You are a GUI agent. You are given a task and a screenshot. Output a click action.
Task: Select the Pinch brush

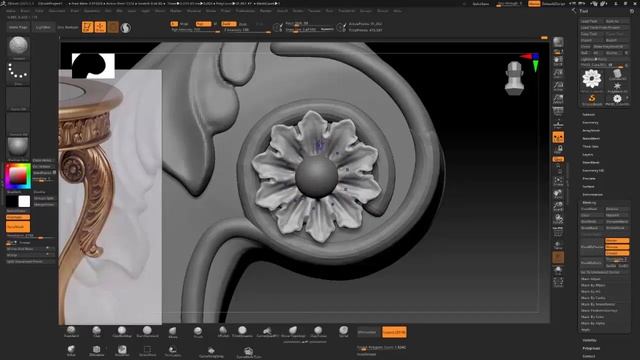(x=198, y=332)
